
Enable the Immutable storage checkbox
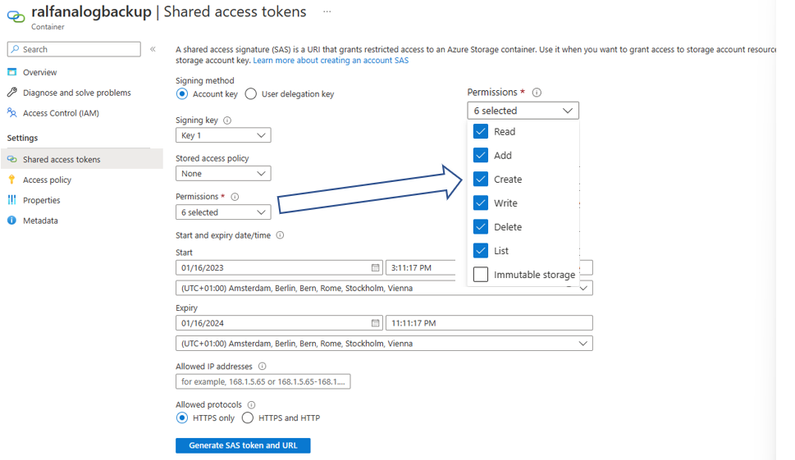point(481,275)
